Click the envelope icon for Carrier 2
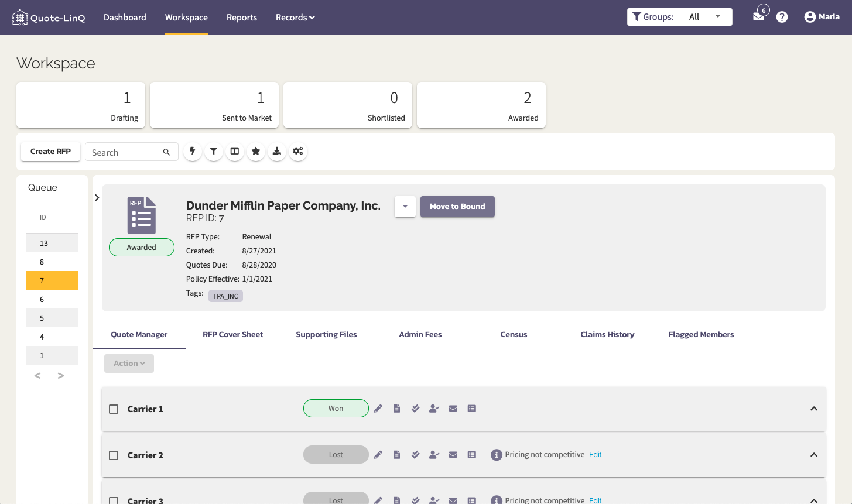The image size is (852, 504). (x=453, y=455)
